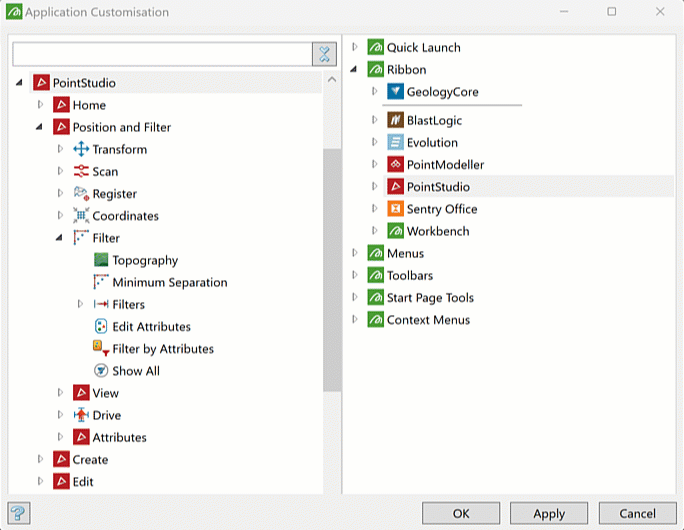Screen dimensions: 684x530
Task: Click the scroll up arrow of left tree
Action: click(x=332, y=79)
